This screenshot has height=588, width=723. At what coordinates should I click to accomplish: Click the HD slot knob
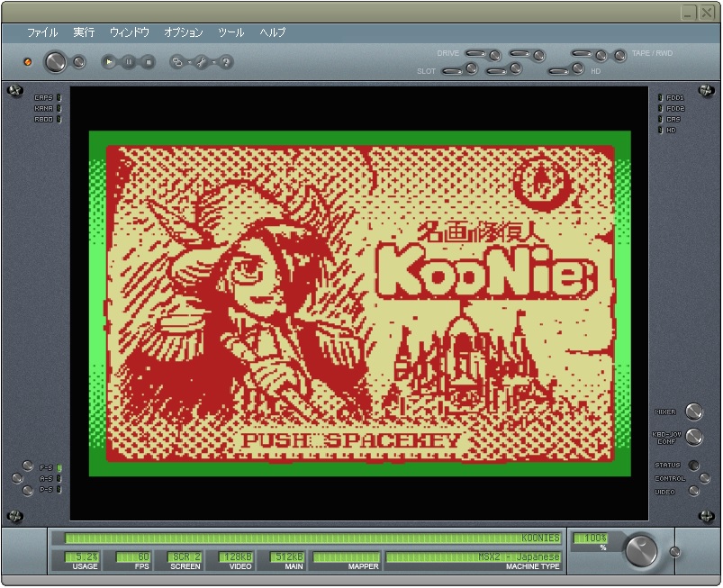click(x=578, y=68)
